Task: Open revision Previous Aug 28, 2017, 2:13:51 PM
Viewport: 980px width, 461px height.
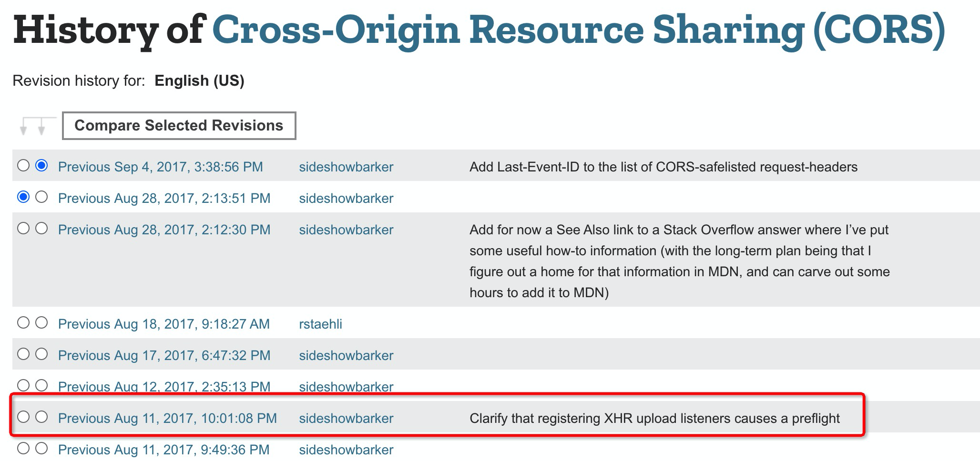Action: (x=164, y=198)
